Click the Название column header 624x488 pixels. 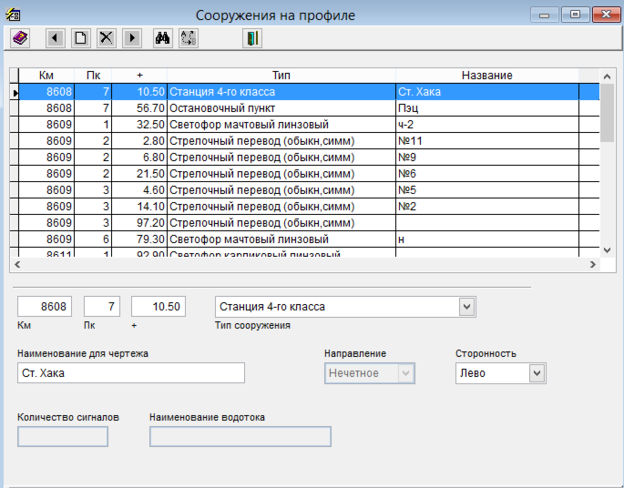click(x=487, y=76)
